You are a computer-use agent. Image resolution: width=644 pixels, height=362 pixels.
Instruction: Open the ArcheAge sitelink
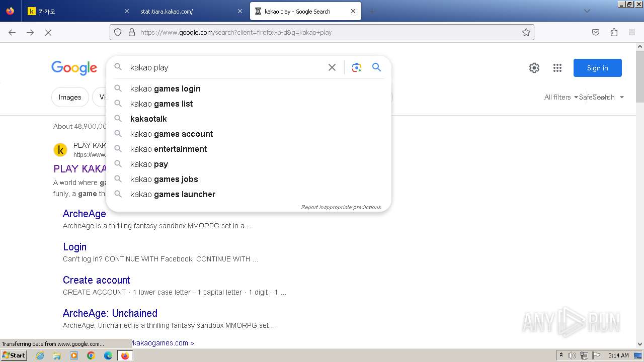[85, 214]
